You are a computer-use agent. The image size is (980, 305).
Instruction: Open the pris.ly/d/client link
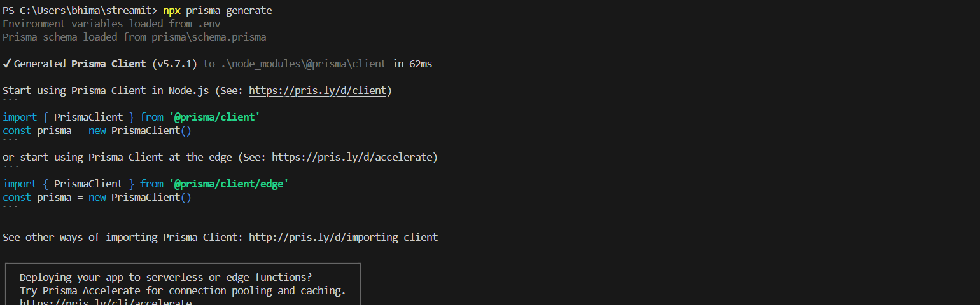coord(318,90)
